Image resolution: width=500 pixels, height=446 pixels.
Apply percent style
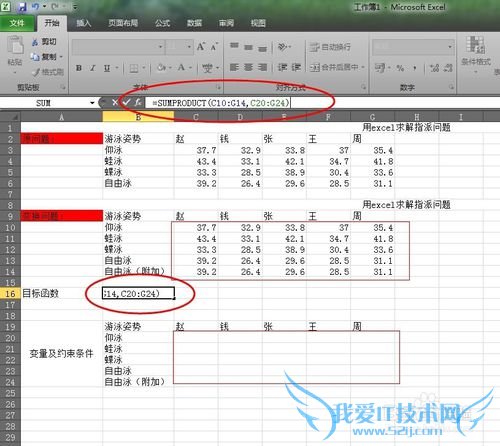tap(400, 68)
